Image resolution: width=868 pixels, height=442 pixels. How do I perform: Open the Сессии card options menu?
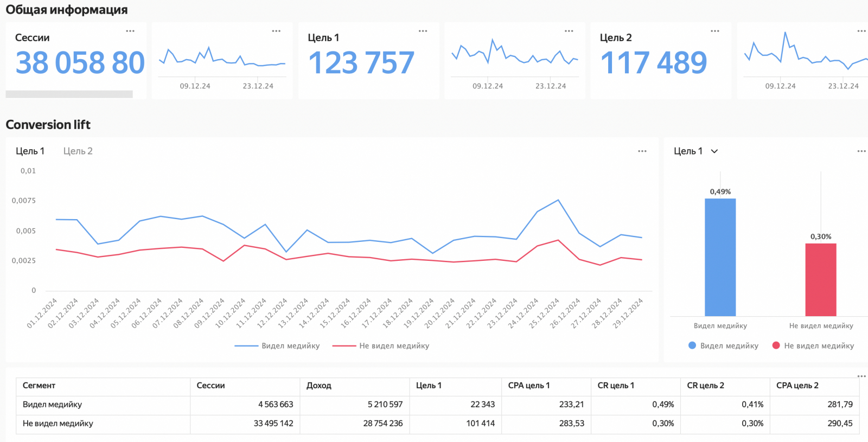(130, 31)
